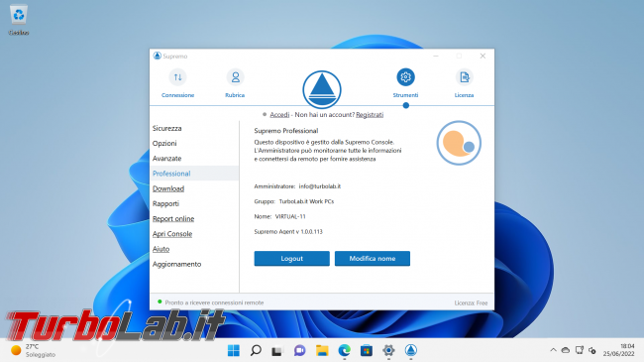Select Aggiornamento in the sidebar

[x=176, y=264]
